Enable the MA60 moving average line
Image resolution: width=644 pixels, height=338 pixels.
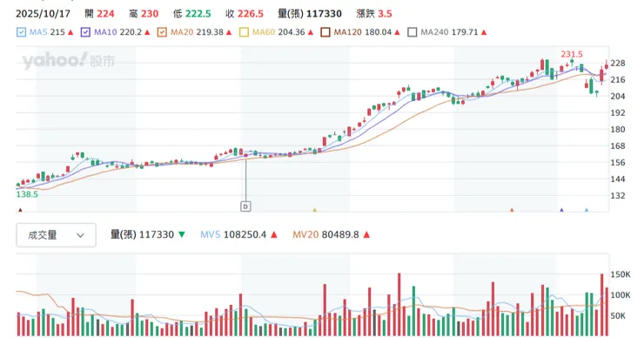click(244, 32)
